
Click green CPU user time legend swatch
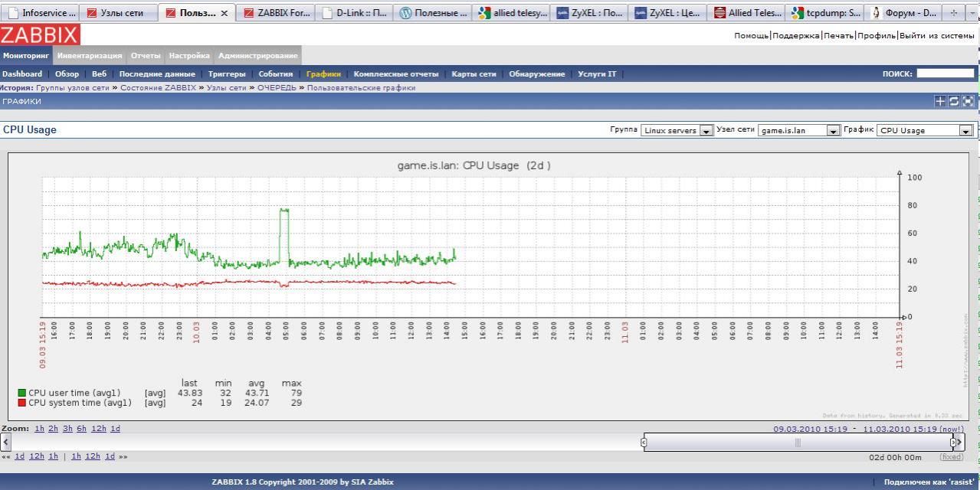tap(22, 393)
